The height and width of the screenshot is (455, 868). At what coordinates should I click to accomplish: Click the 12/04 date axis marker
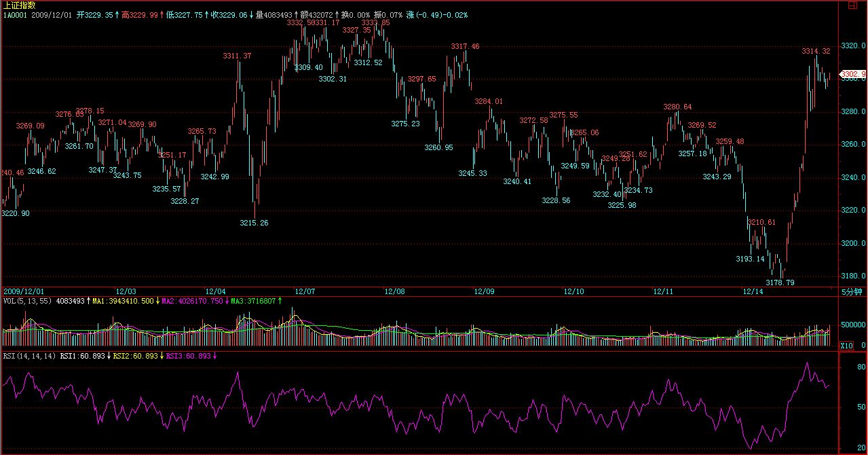(x=216, y=291)
